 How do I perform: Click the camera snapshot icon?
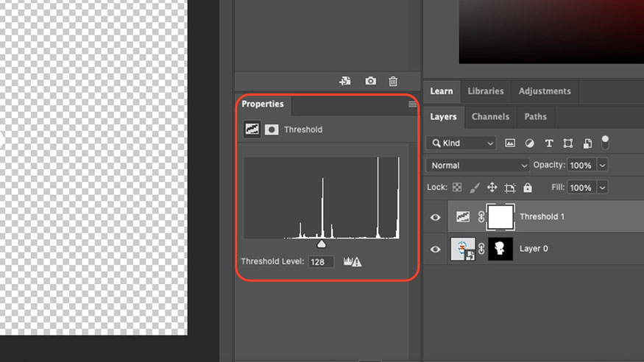(x=370, y=82)
